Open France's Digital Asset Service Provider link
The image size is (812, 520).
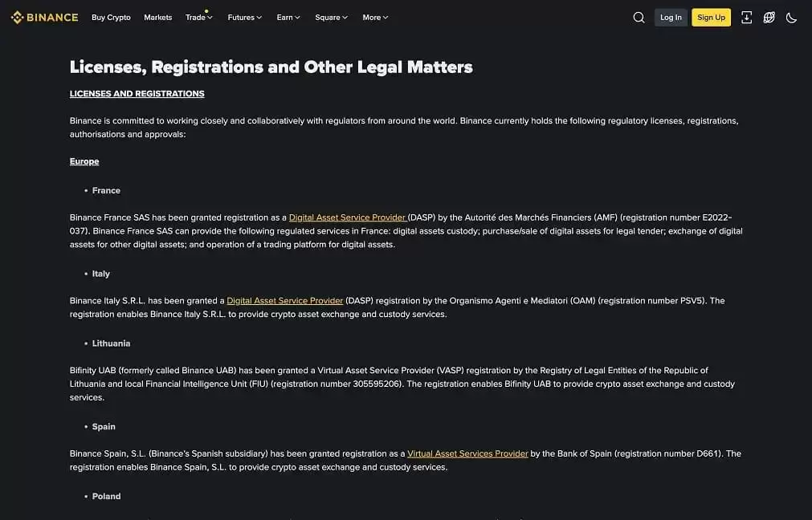347,217
